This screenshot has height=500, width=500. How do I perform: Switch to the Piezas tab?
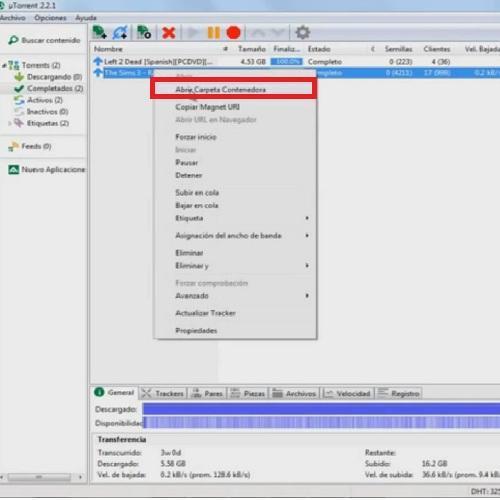[x=248, y=393]
